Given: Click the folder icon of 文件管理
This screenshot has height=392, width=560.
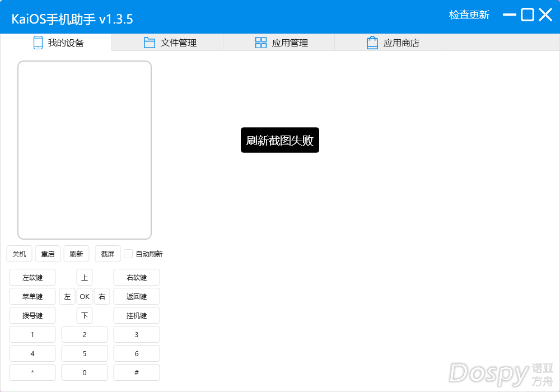Looking at the screenshot, I should (150, 43).
